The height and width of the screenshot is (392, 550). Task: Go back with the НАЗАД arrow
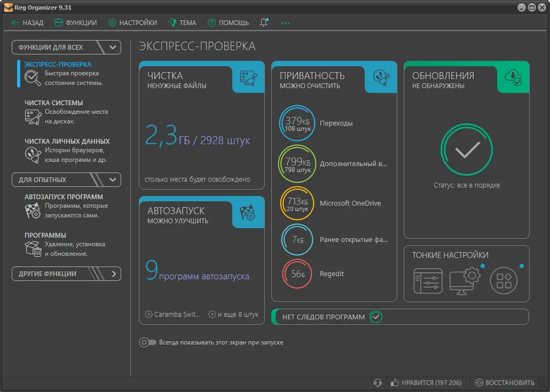[27, 23]
